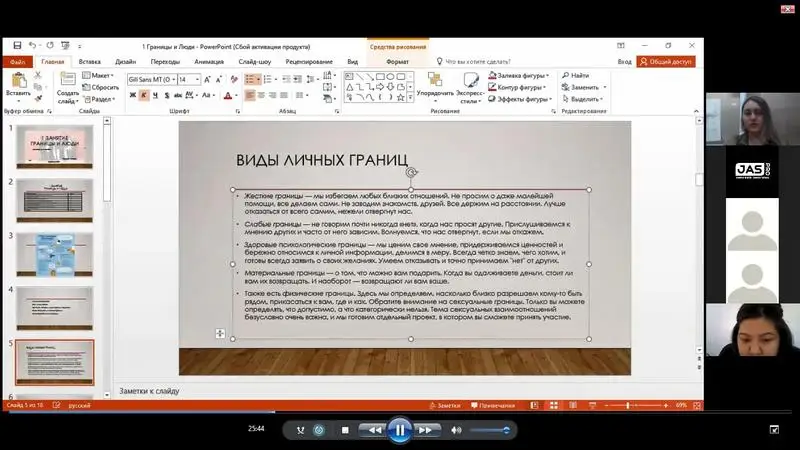
Task: Click the Найти button in the ribbon
Action: [575, 76]
